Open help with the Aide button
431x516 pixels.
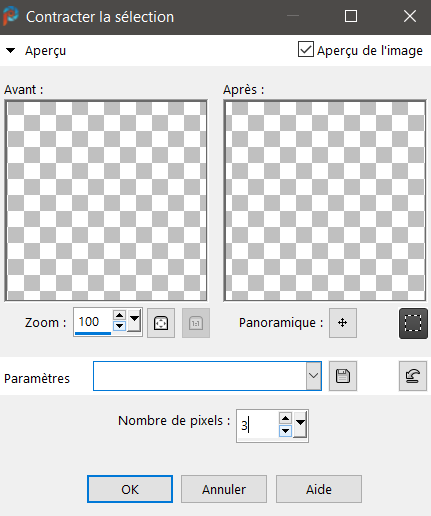319,489
